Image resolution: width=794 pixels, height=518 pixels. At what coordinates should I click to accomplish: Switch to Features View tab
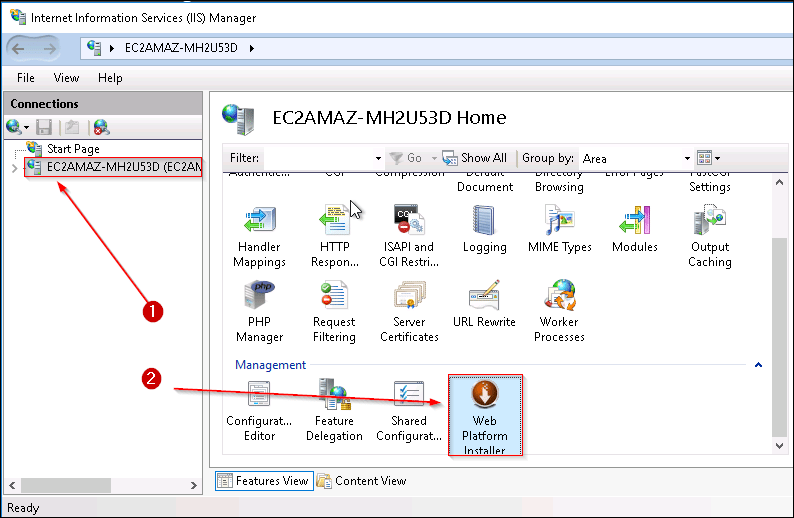click(x=264, y=481)
